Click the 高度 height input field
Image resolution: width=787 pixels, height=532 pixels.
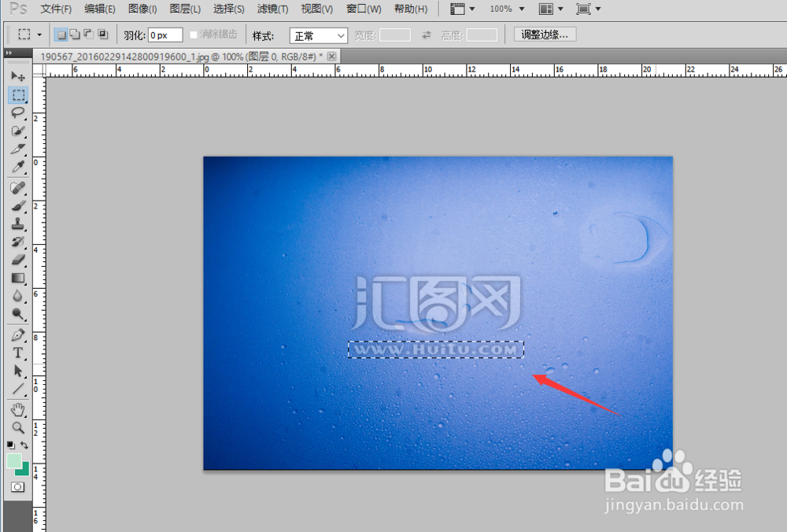(x=482, y=35)
